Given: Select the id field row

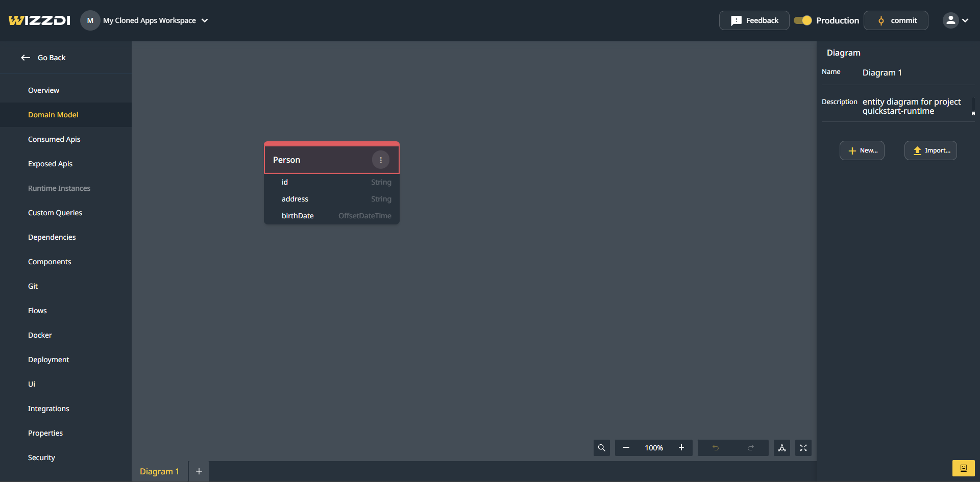Looking at the screenshot, I should 332,182.
